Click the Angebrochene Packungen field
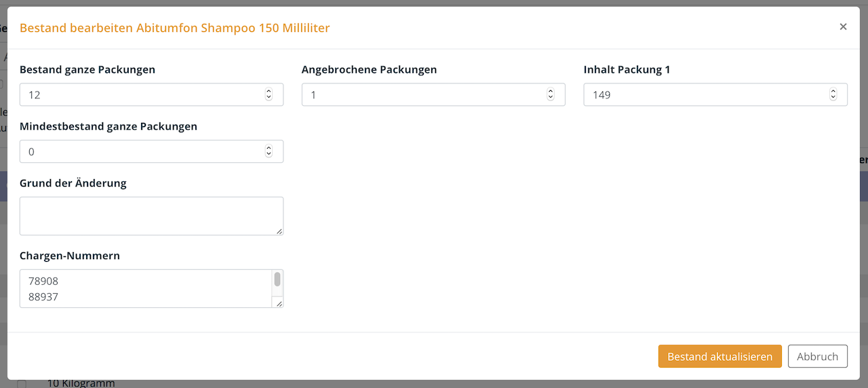 coord(433,95)
